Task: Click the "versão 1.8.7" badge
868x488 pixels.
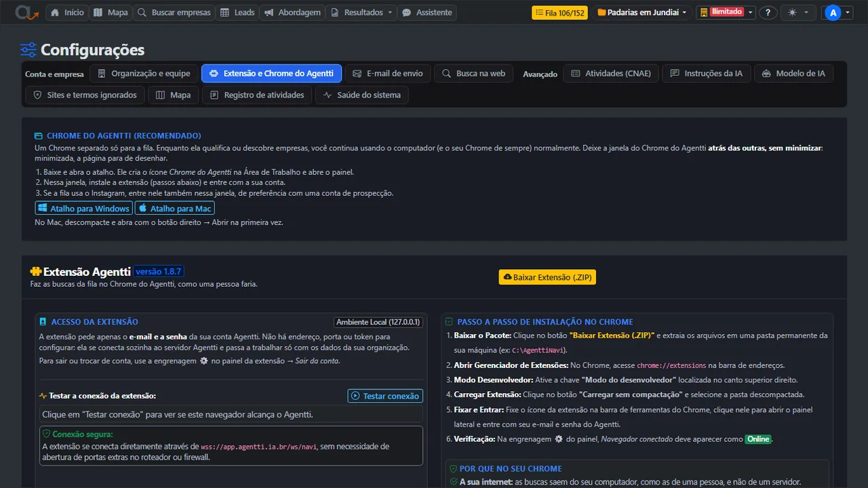Action: (x=159, y=271)
